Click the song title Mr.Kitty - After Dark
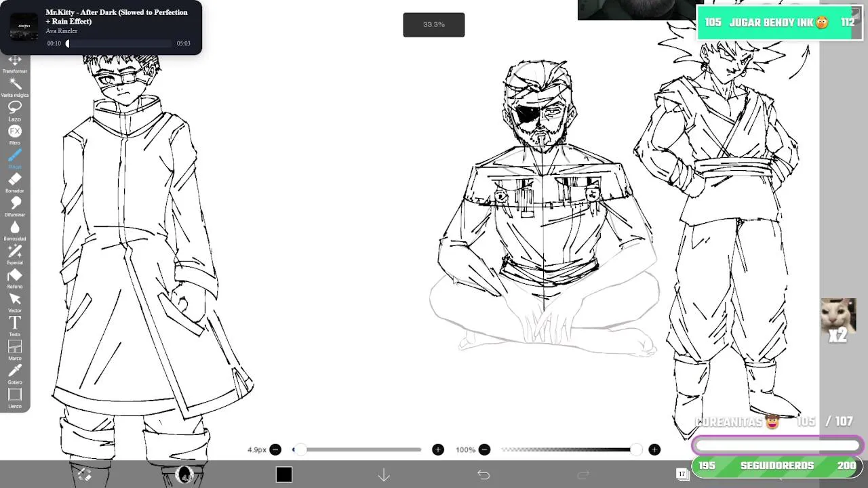Screen dimensions: 868x488 tap(117, 17)
